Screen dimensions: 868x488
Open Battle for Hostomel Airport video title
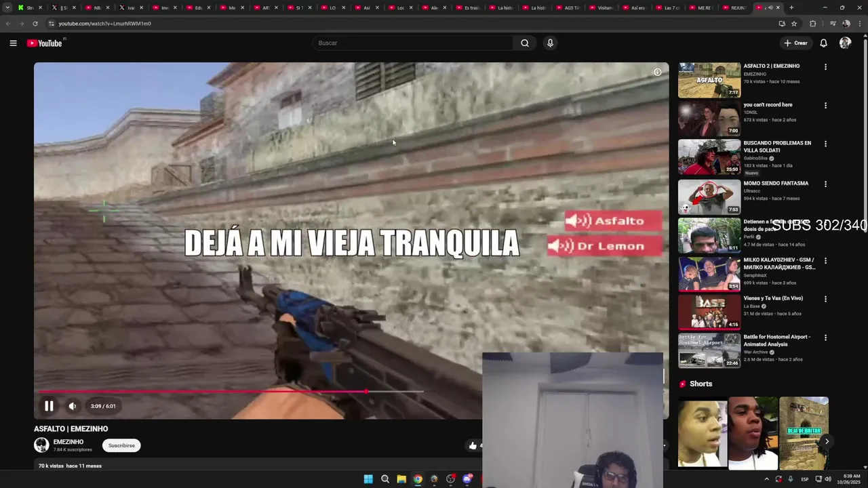777,340
